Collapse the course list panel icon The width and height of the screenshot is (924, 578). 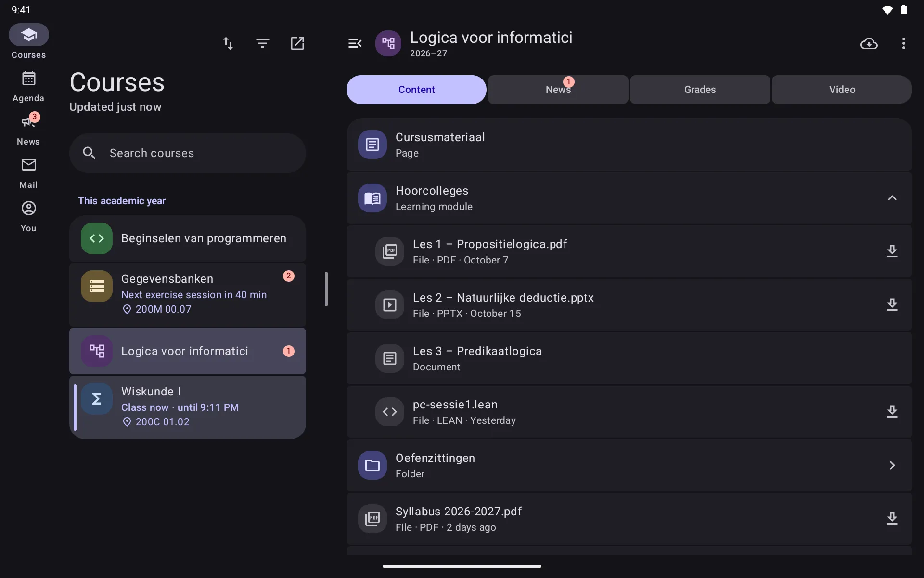(x=355, y=43)
